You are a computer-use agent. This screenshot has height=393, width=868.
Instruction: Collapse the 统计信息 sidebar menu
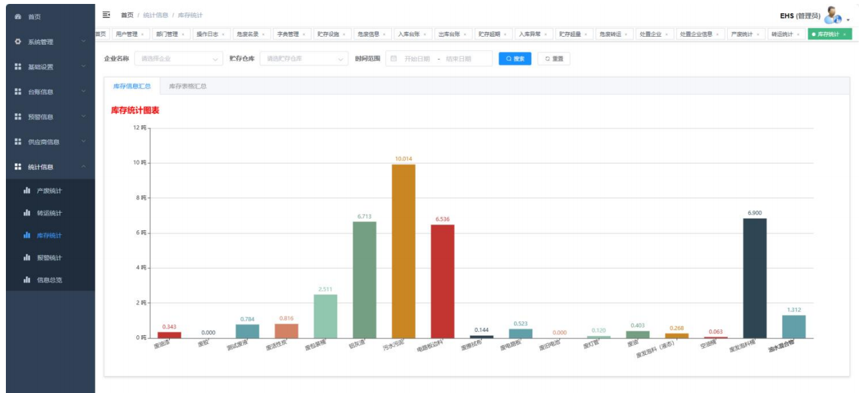coord(50,167)
